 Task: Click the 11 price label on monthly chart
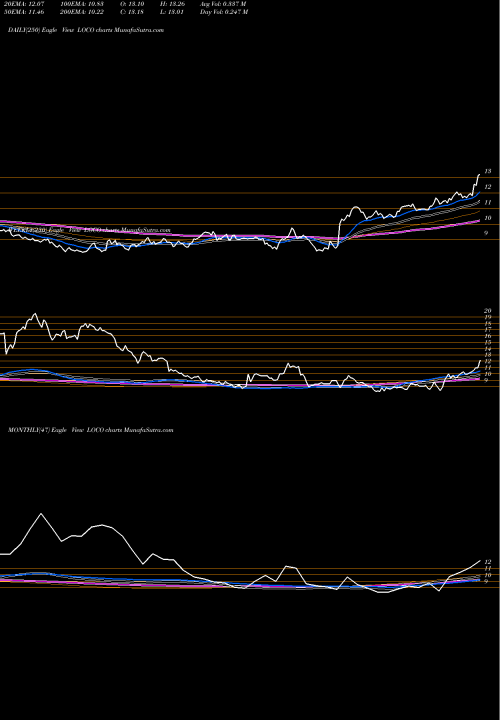pyautogui.click(x=488, y=568)
